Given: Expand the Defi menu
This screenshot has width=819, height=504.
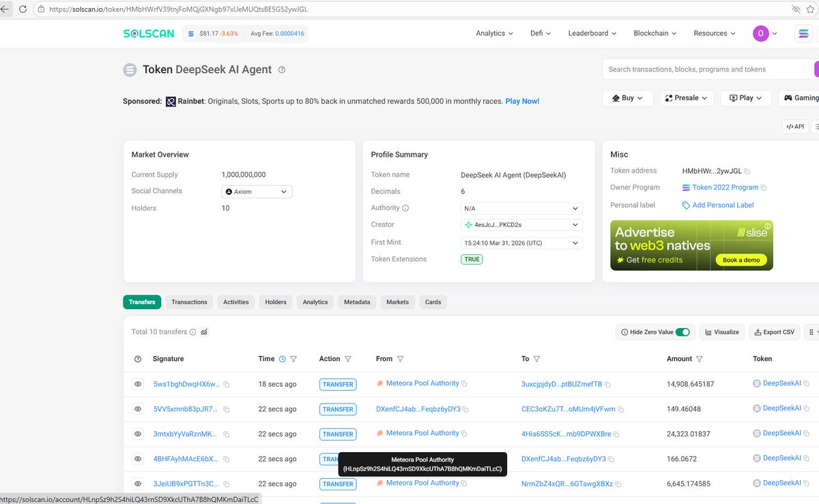Looking at the screenshot, I should (x=541, y=33).
